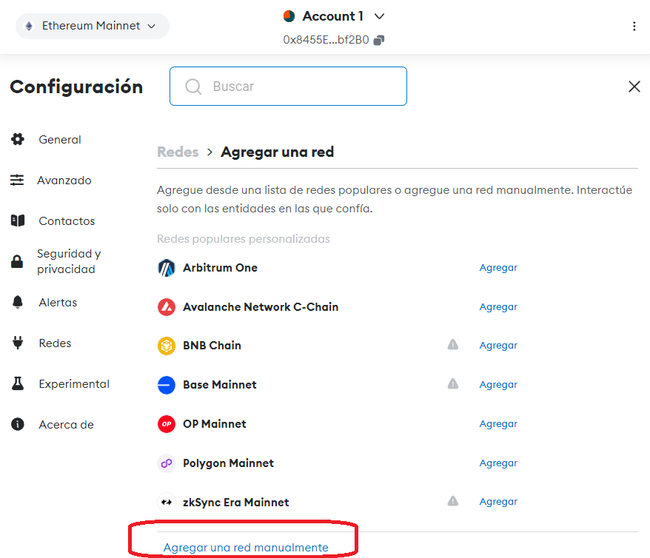The width and height of the screenshot is (650, 558).
Task: Close the Configuración settings page
Action: pyautogui.click(x=633, y=87)
